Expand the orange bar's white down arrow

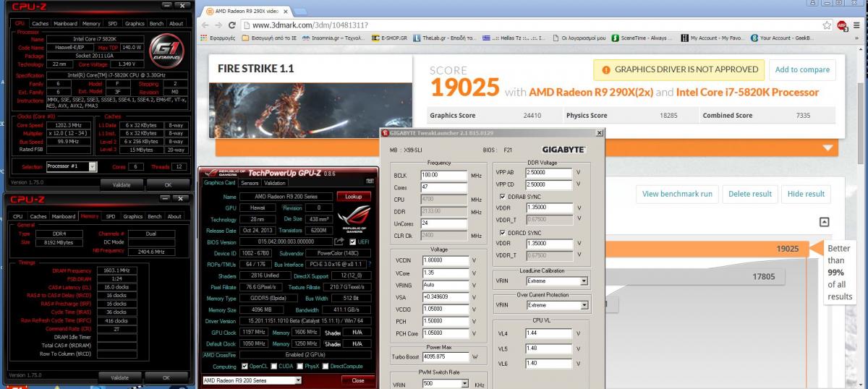pos(827,147)
